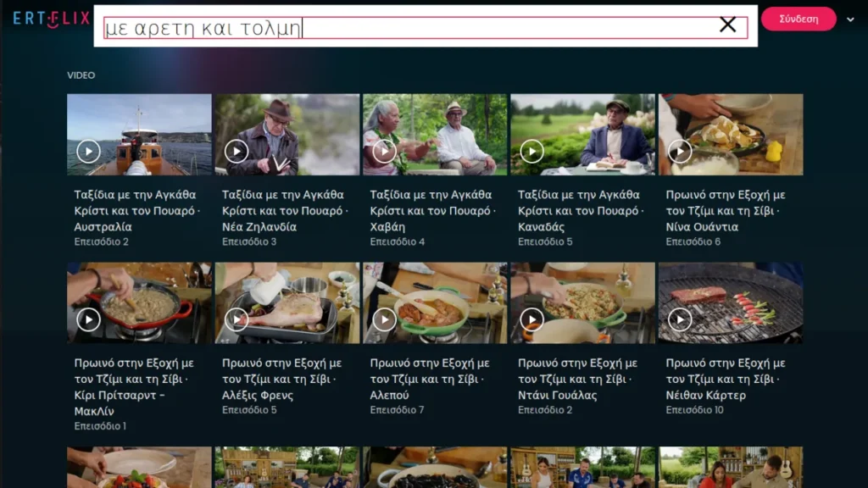Image resolution: width=868 pixels, height=488 pixels.
Task: Play the Νίνα Ουάντια breakfast episode
Action: pyautogui.click(x=680, y=152)
